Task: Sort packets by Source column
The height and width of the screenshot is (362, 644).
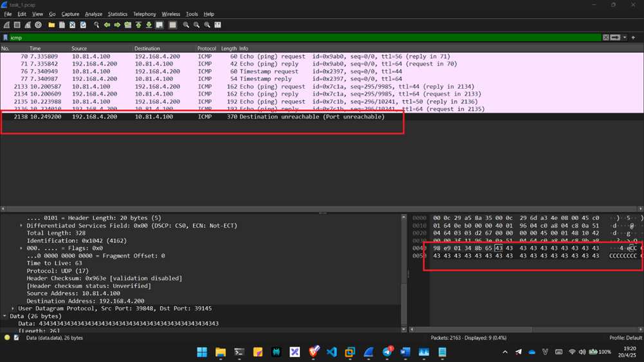Action: (101, 48)
